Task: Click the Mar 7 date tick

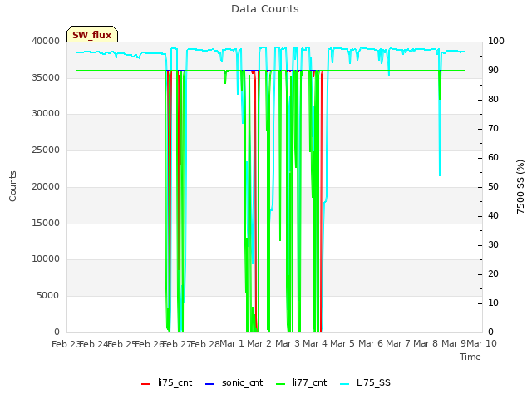Action: click(x=398, y=343)
